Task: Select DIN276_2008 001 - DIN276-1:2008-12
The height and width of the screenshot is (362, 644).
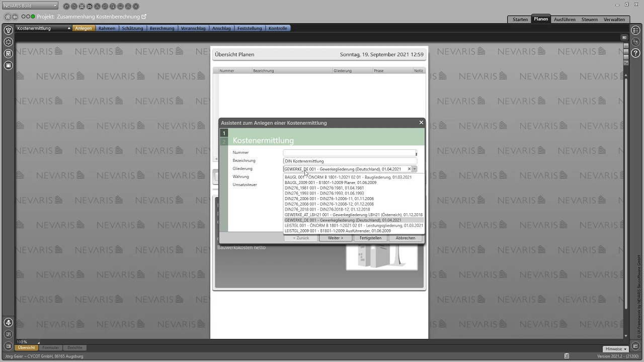Action: (x=354, y=204)
